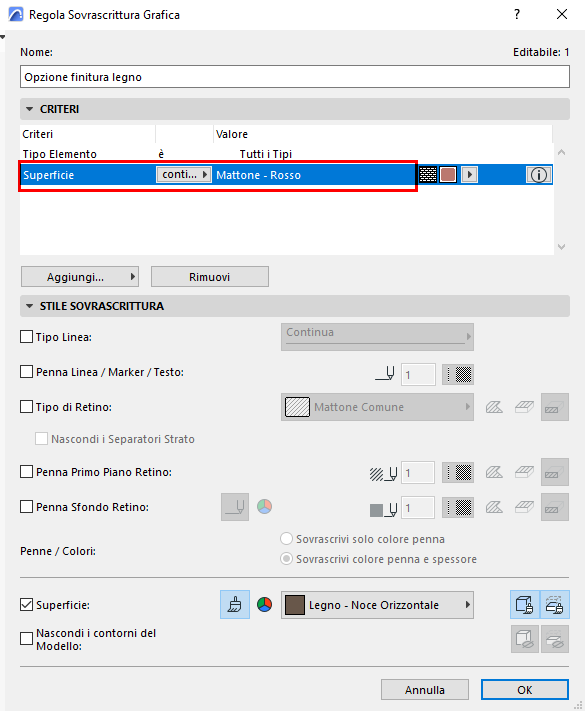Click the surface texture pattern icon for Mattone - Rosso
585x711 pixels.
[428, 175]
